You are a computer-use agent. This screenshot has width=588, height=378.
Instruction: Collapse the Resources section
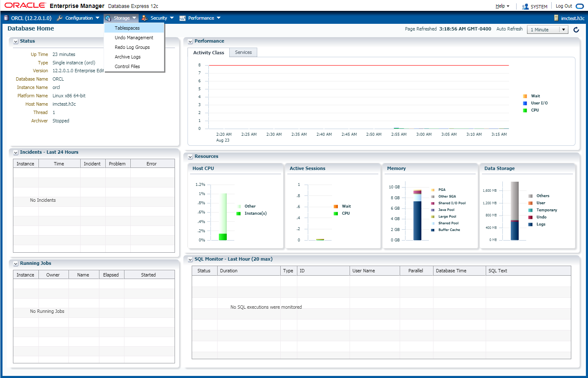pos(190,157)
